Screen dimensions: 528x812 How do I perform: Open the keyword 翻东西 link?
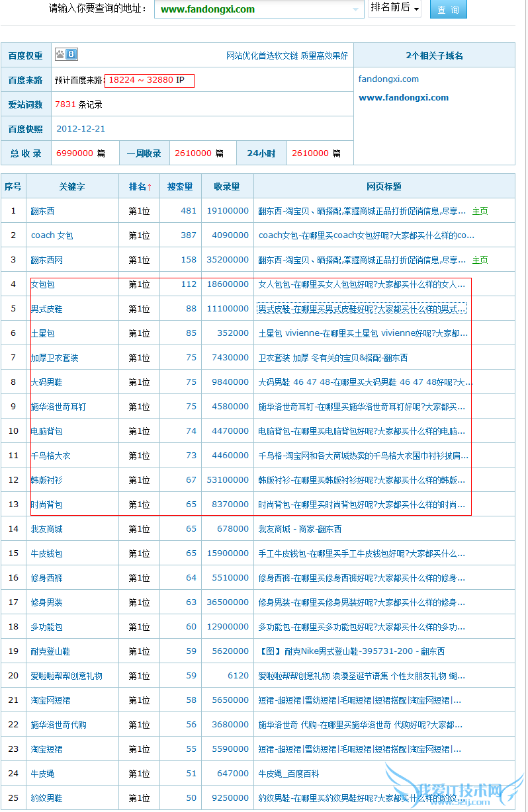tap(43, 212)
